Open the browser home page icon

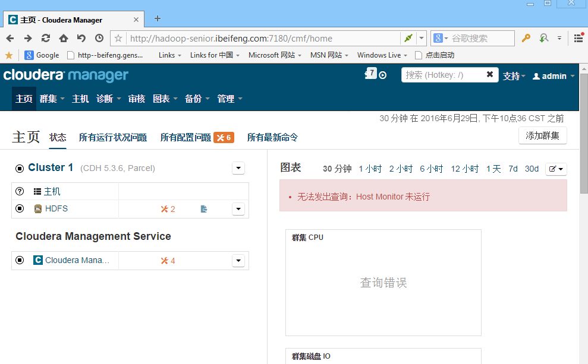coord(64,38)
